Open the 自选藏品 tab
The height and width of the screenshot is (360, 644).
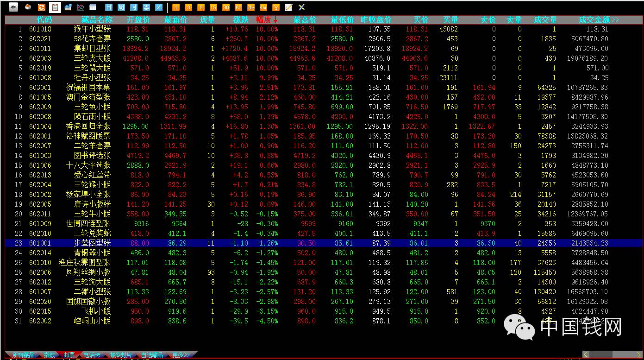[x=152, y=355]
